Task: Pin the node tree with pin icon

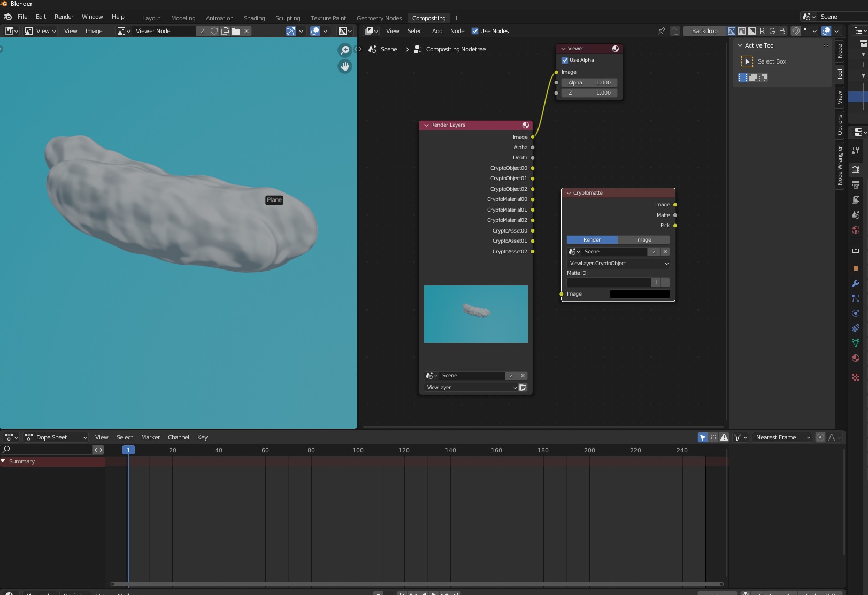Action: [662, 31]
